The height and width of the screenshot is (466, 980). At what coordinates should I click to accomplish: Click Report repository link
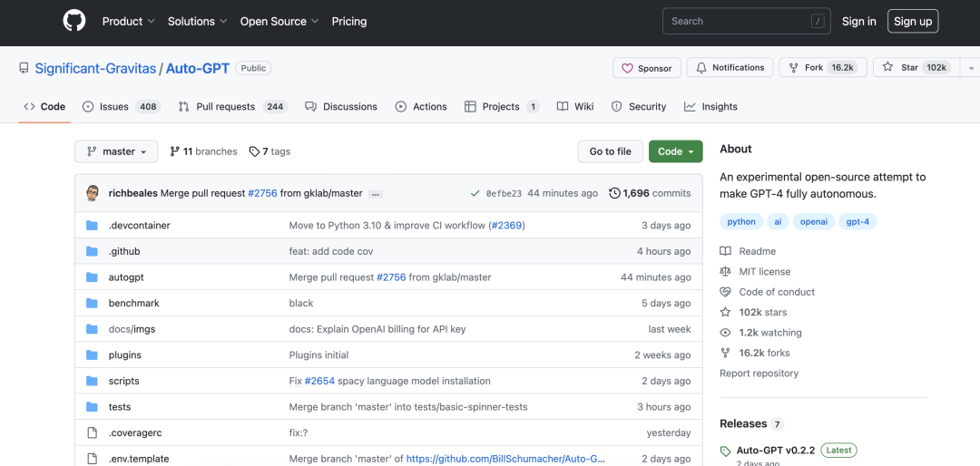tap(759, 373)
